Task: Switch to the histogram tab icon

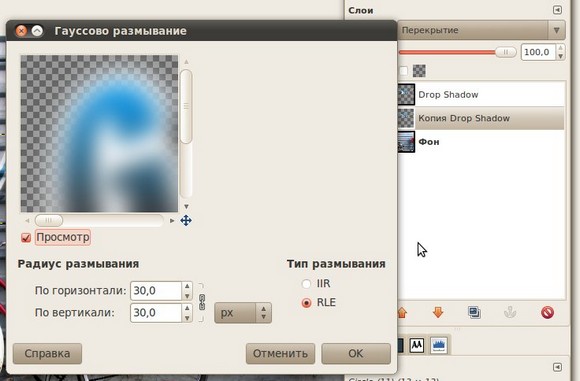Action: (x=439, y=345)
